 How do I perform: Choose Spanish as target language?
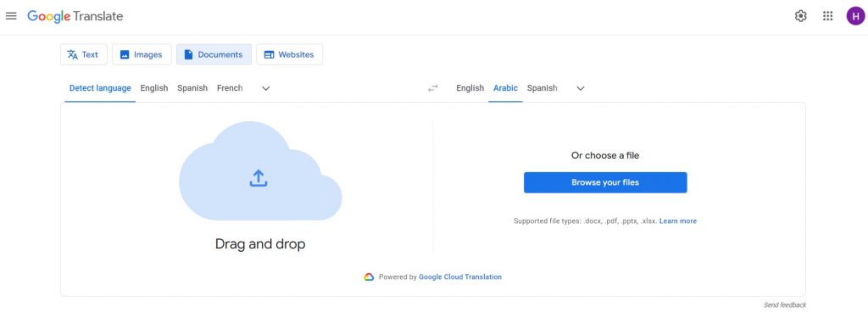coord(542,88)
